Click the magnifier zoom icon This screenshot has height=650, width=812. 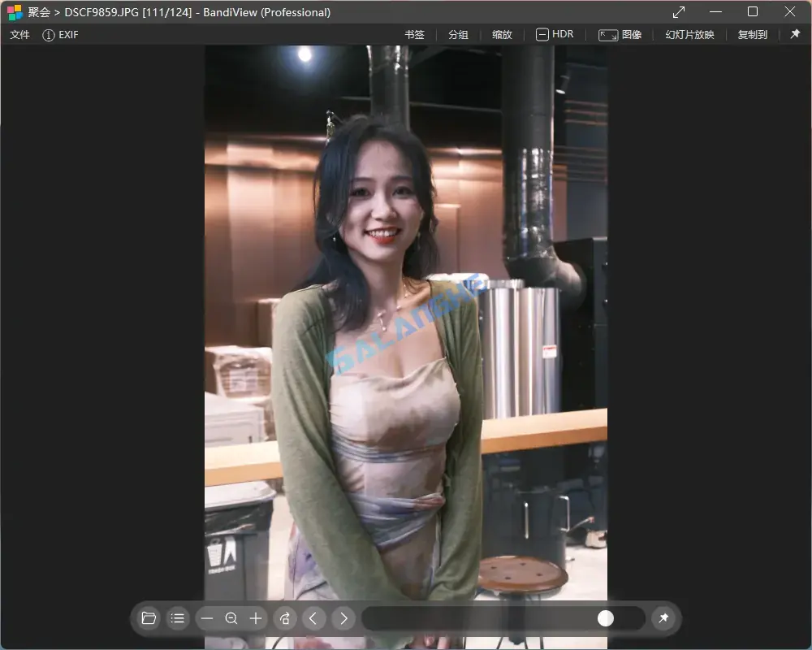231,618
